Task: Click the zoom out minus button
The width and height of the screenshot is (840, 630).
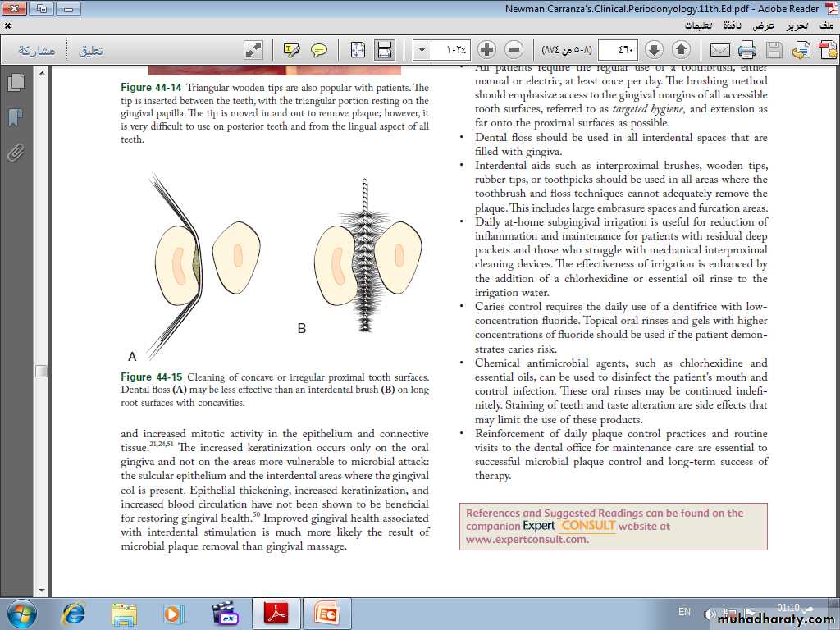Action: [x=514, y=50]
